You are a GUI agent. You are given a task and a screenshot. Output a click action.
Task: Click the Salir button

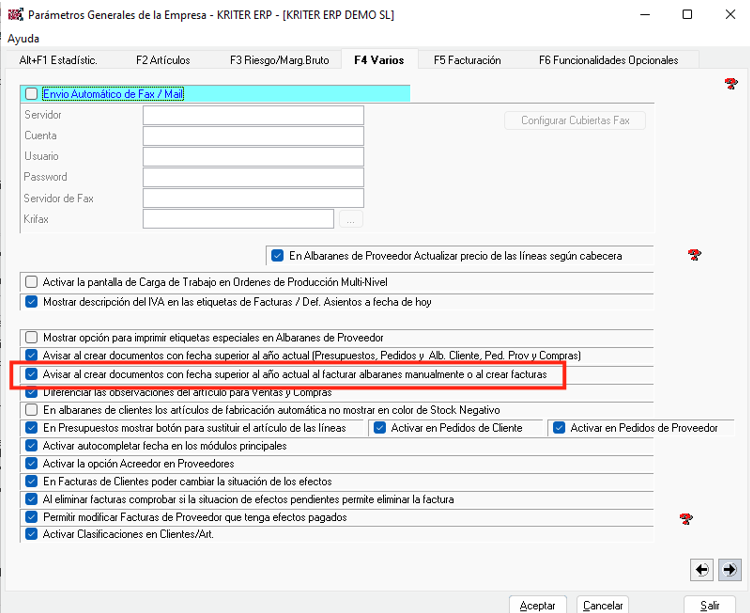pos(709,605)
